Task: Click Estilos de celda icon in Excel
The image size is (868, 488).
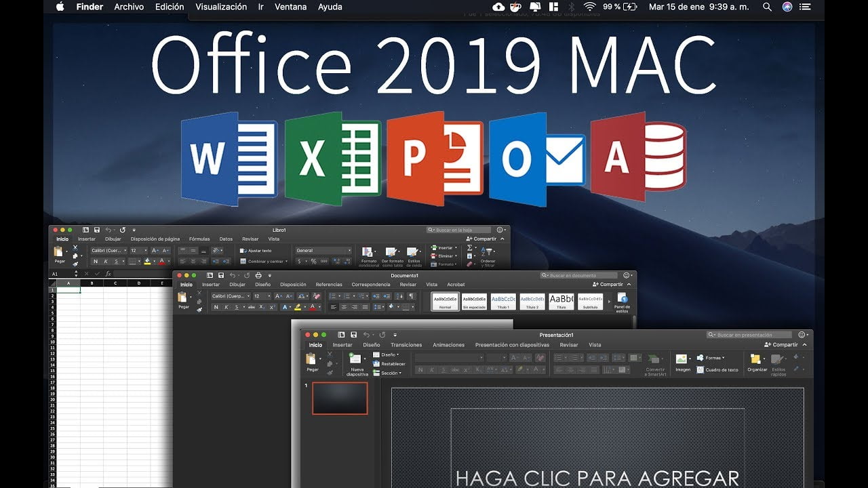Action: click(412, 252)
